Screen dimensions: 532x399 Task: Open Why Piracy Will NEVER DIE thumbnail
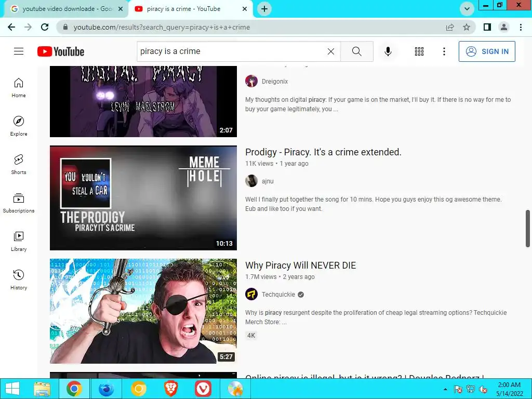coord(143,311)
